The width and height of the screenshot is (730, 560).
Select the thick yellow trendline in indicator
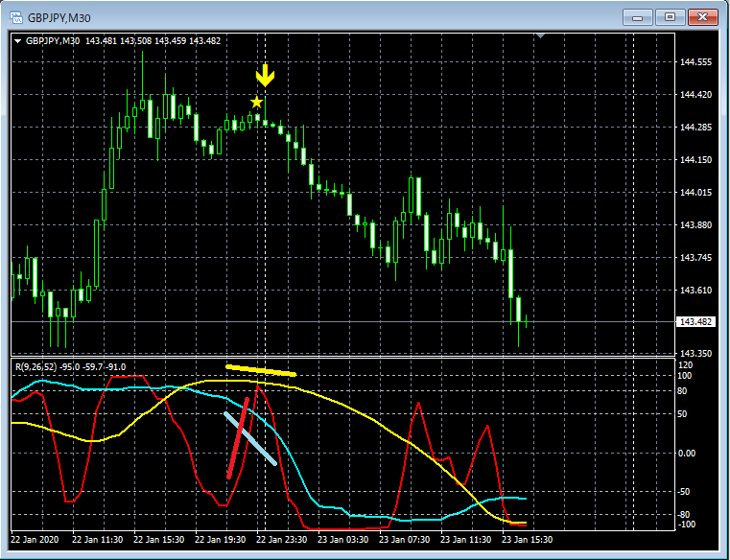261,370
